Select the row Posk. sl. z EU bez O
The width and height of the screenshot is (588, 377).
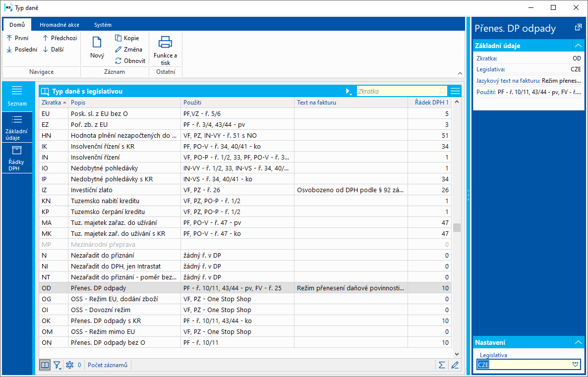pyautogui.click(x=245, y=113)
